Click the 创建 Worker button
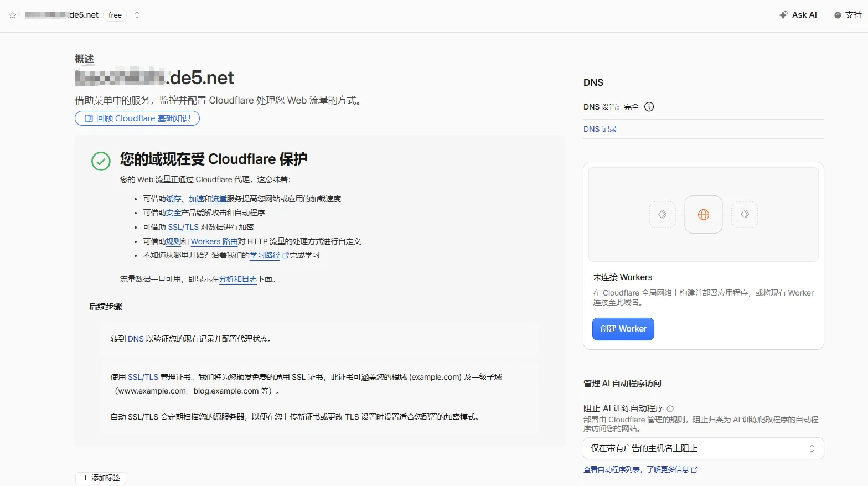868x486 pixels. click(623, 329)
